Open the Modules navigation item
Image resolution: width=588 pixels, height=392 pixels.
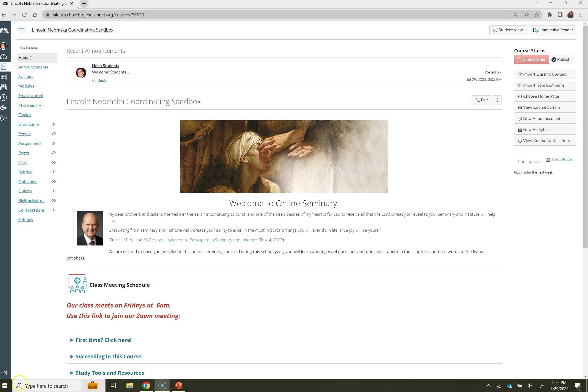26,86
